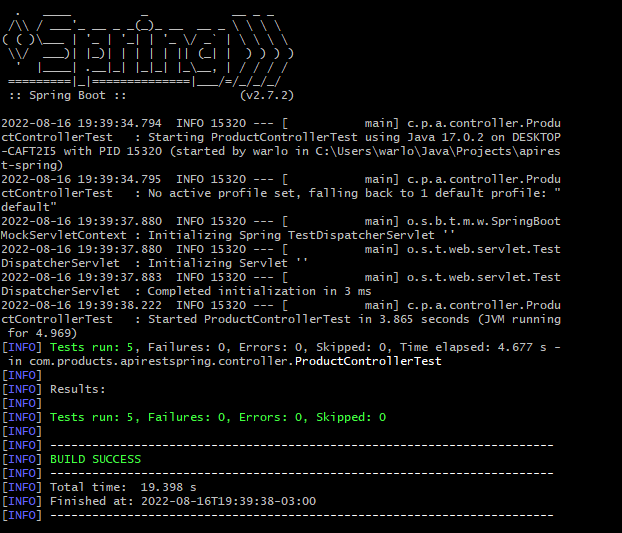Click 'No active profile set' message
622x533 pixels.
(221, 193)
